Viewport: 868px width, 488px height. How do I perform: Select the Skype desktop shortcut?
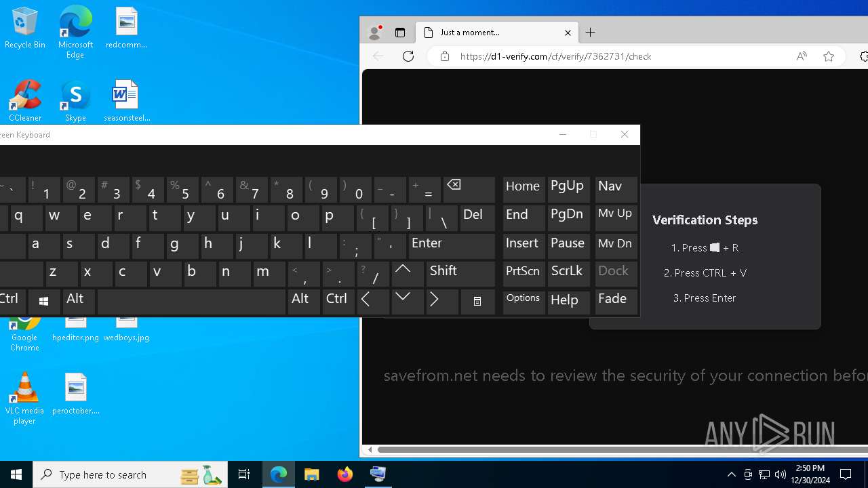pyautogui.click(x=75, y=100)
